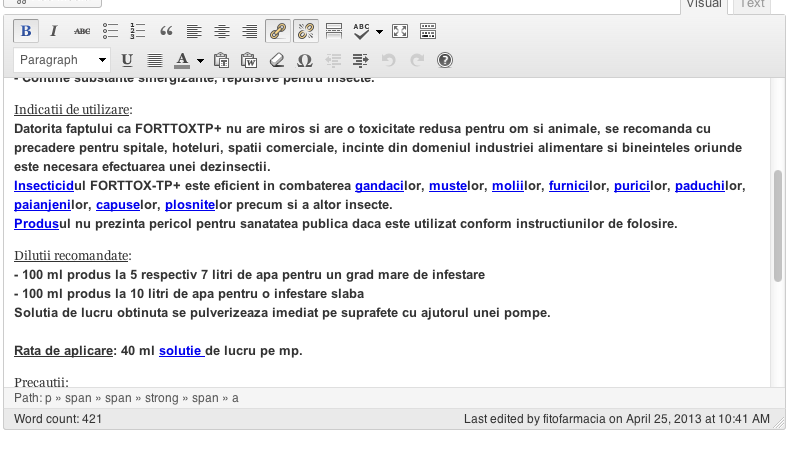
Task: Click the solutie link
Action: click(182, 350)
